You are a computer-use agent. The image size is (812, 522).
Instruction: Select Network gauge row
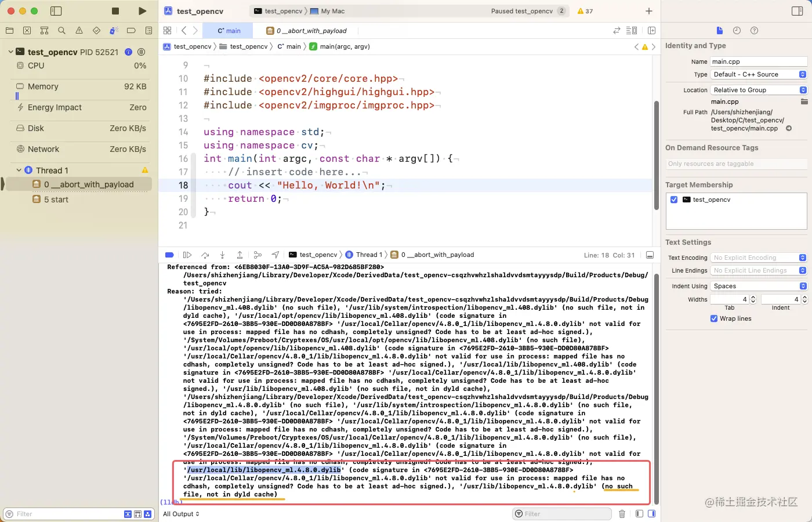[x=81, y=149]
